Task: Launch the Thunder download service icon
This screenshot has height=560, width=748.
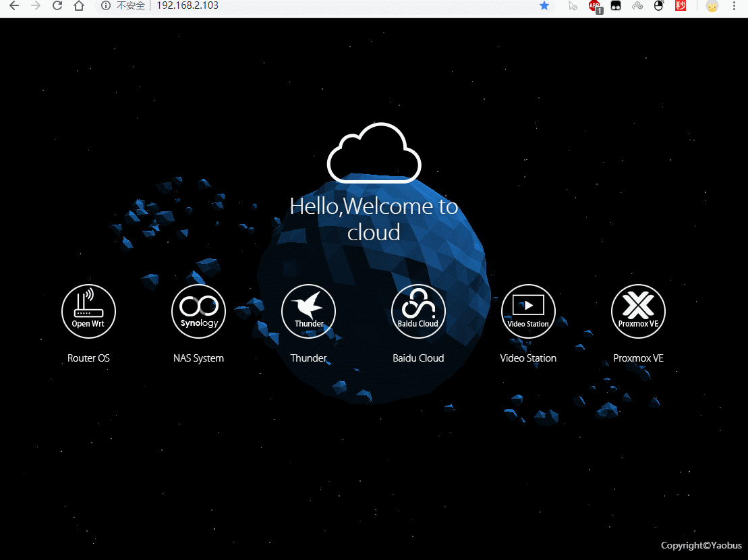Action: (x=308, y=311)
